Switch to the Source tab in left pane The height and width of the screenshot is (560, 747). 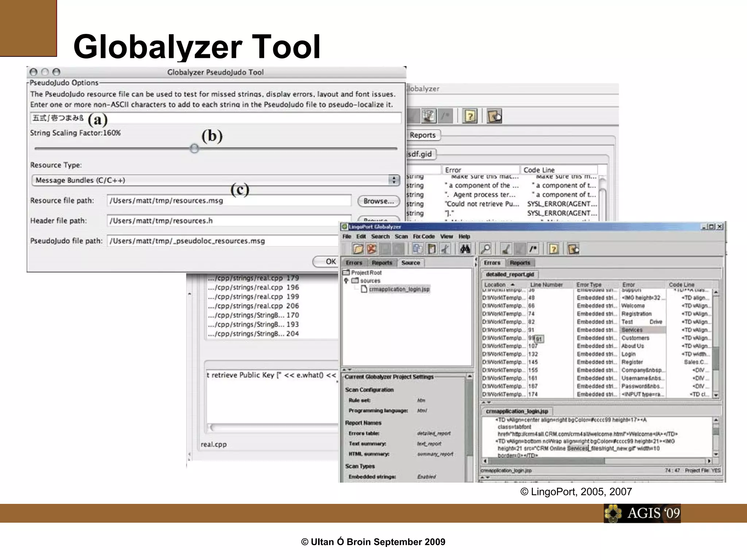410,263
